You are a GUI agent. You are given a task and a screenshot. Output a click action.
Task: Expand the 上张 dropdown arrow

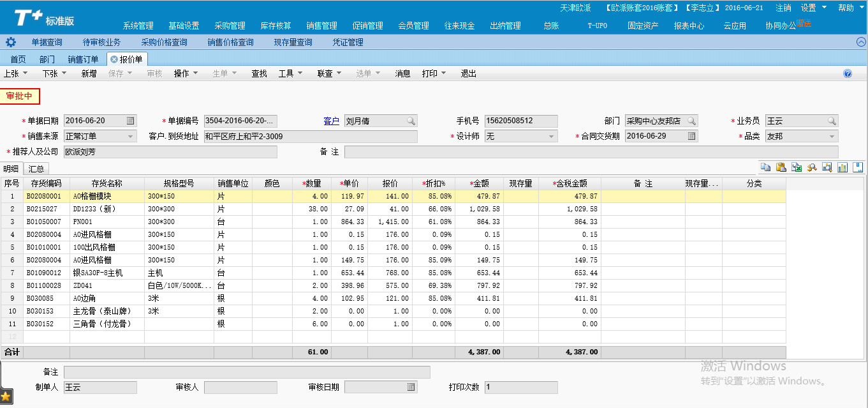click(26, 73)
